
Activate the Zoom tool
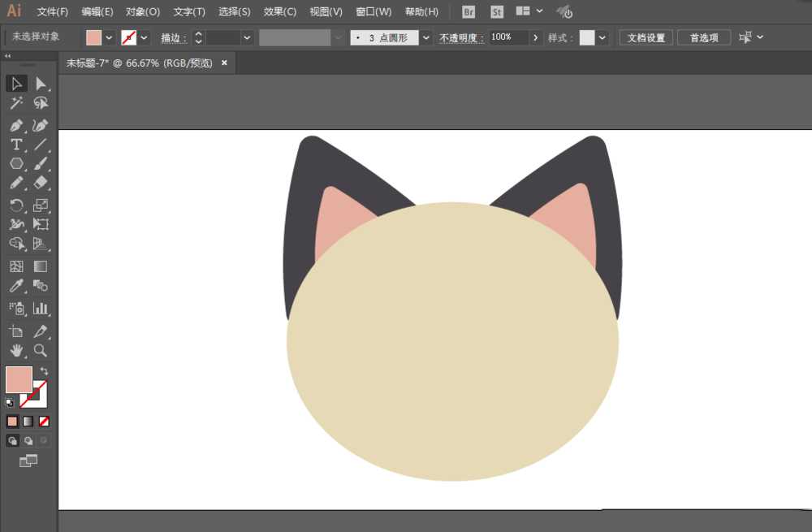[x=39, y=351]
